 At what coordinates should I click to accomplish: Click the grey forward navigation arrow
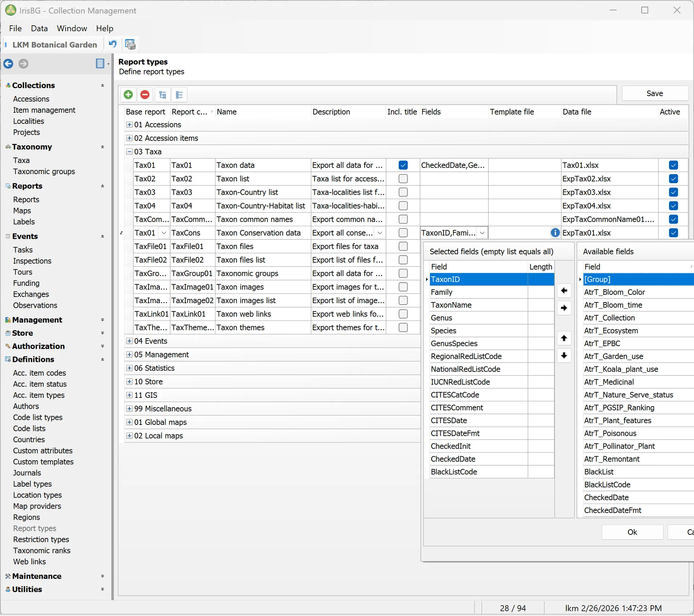pos(23,64)
